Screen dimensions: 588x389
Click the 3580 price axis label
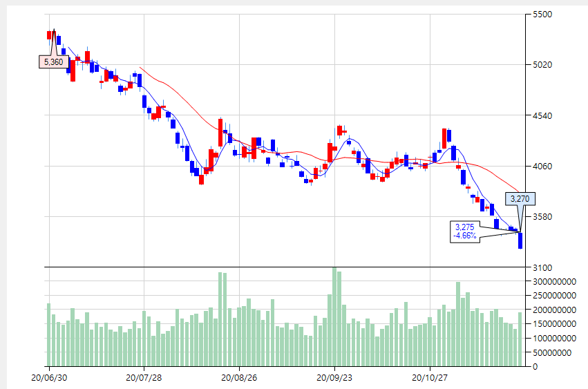[542, 217]
